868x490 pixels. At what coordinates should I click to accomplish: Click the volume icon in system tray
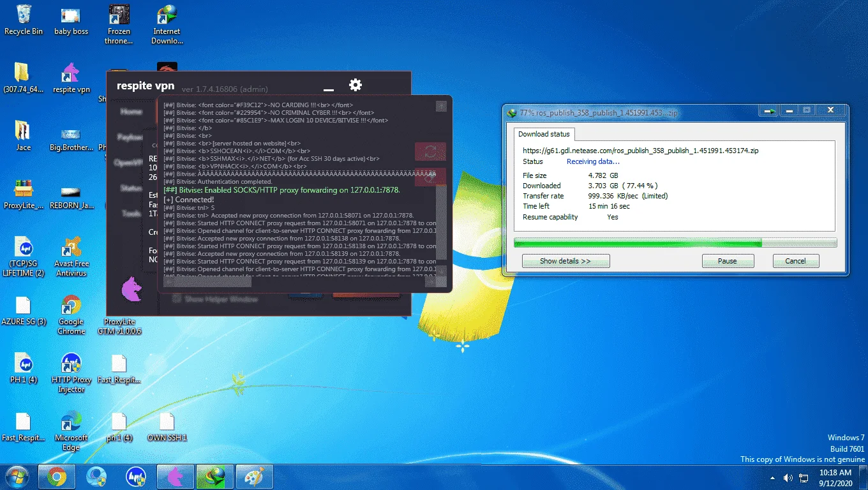pyautogui.click(x=788, y=477)
